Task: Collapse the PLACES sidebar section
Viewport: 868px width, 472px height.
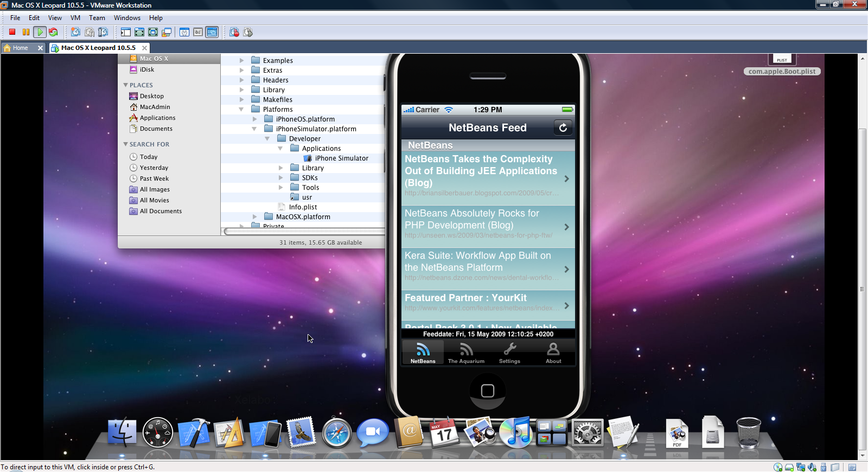Action: 125,85
